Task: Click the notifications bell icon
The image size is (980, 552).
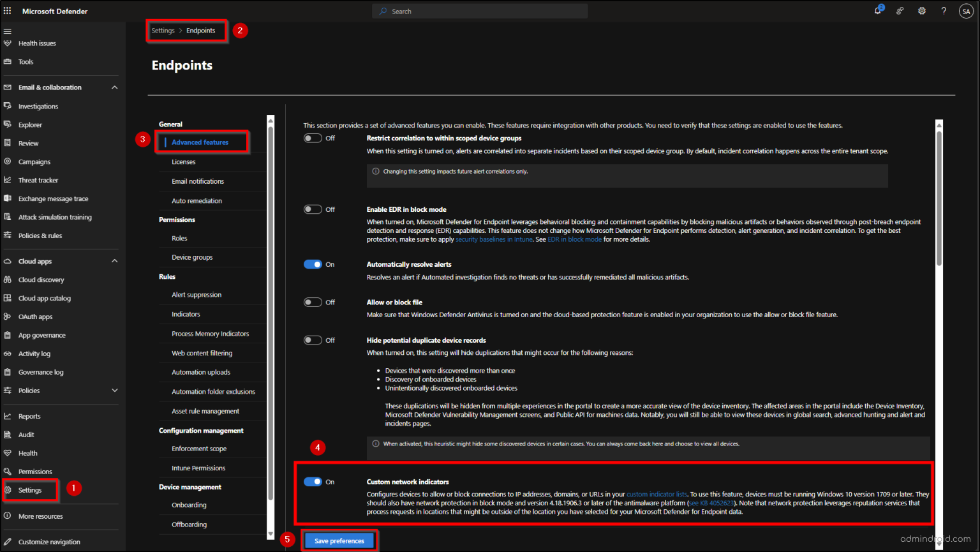Action: point(878,11)
